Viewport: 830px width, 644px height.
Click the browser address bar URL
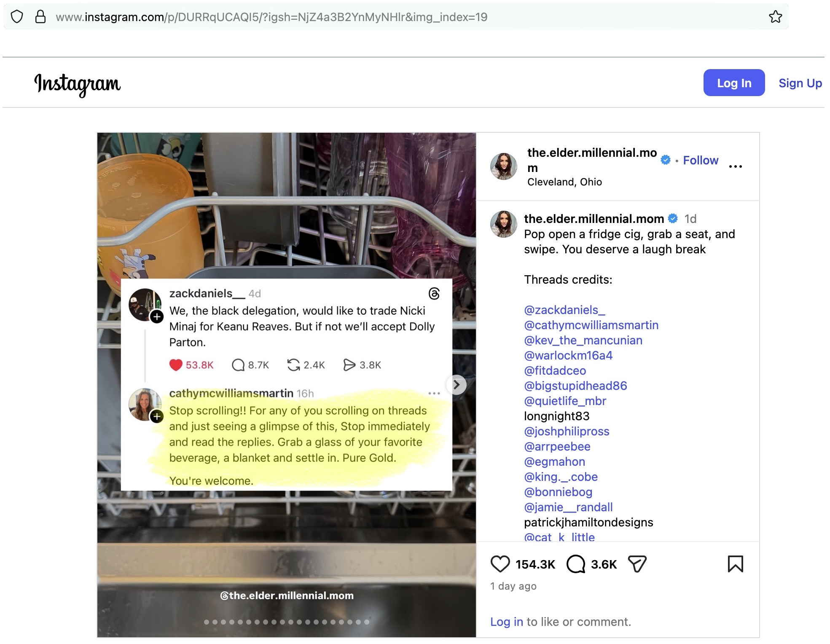tap(271, 17)
